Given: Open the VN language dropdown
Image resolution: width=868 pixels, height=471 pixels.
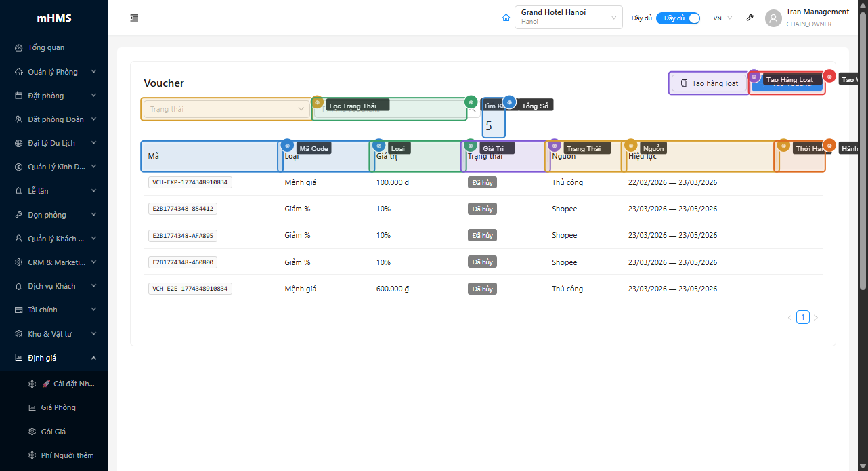Looking at the screenshot, I should (x=722, y=18).
